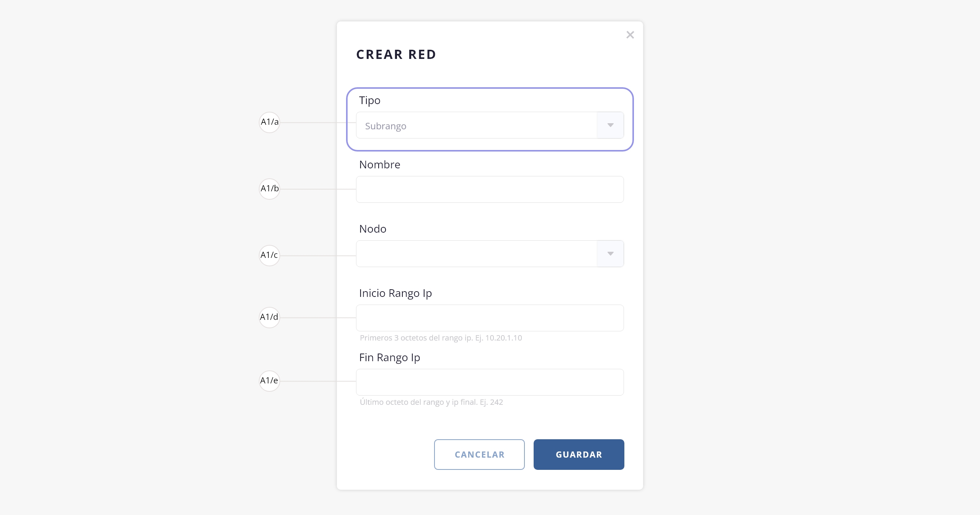Click the Fin Rango Ip input
Viewport: 980px width, 515px height.
point(490,382)
